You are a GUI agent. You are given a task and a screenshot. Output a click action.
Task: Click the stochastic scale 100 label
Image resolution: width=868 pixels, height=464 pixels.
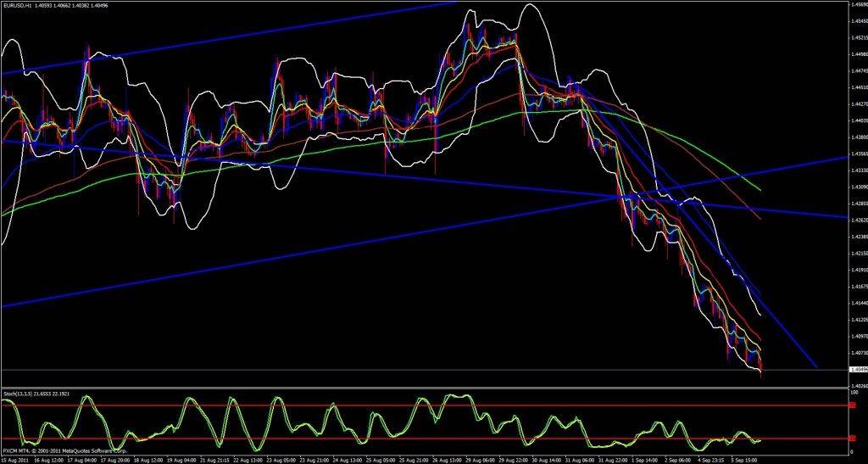pyautogui.click(x=854, y=392)
